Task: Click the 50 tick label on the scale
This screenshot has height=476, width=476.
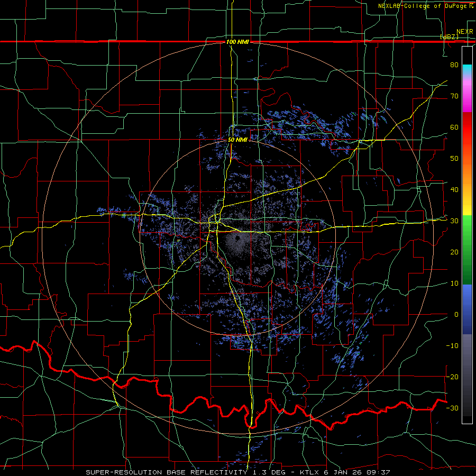Action: [x=454, y=159]
